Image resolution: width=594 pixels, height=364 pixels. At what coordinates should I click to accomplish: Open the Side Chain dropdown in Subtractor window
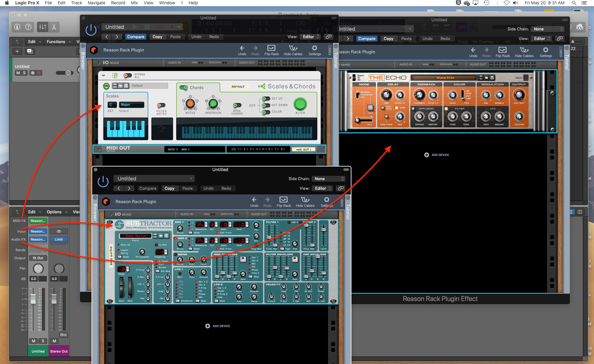[328, 179]
